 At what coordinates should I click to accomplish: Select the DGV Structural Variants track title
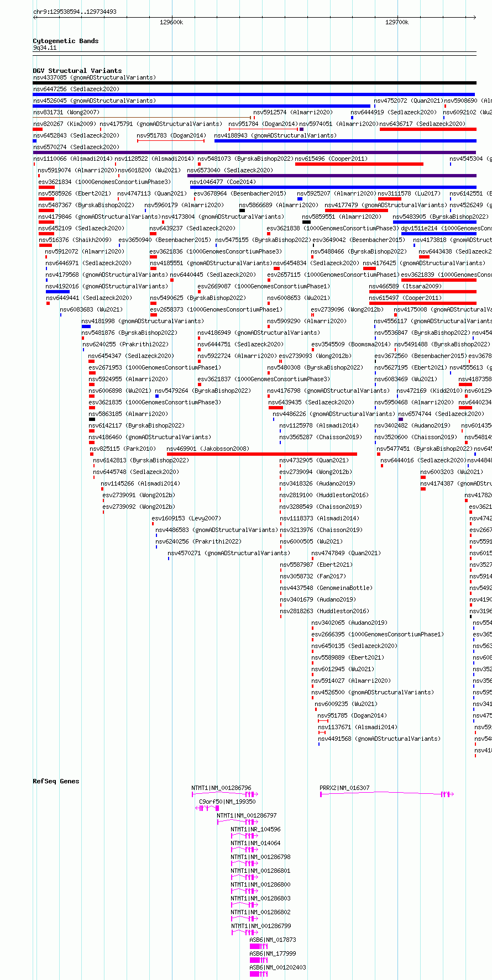pos(77,71)
